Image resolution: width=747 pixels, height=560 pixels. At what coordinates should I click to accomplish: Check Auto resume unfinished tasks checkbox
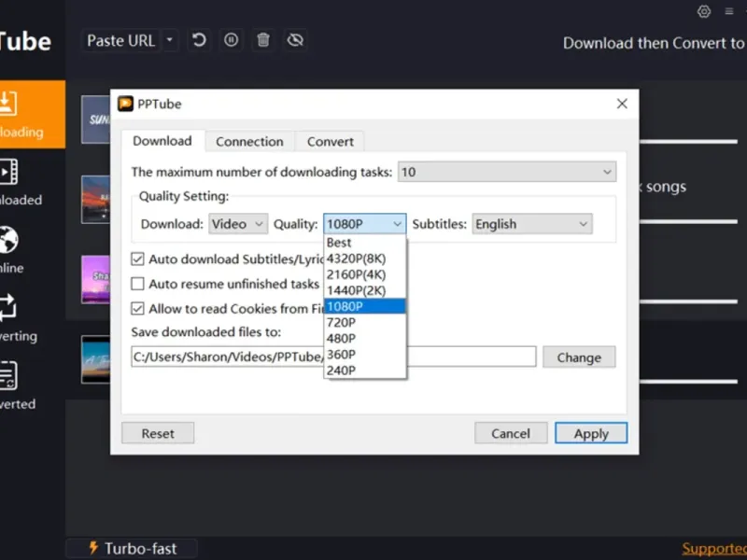click(137, 284)
